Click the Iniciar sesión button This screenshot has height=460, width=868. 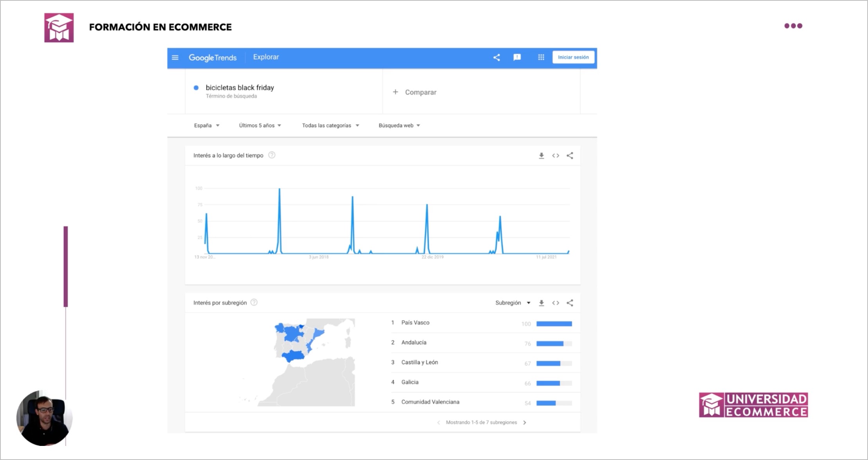(573, 57)
